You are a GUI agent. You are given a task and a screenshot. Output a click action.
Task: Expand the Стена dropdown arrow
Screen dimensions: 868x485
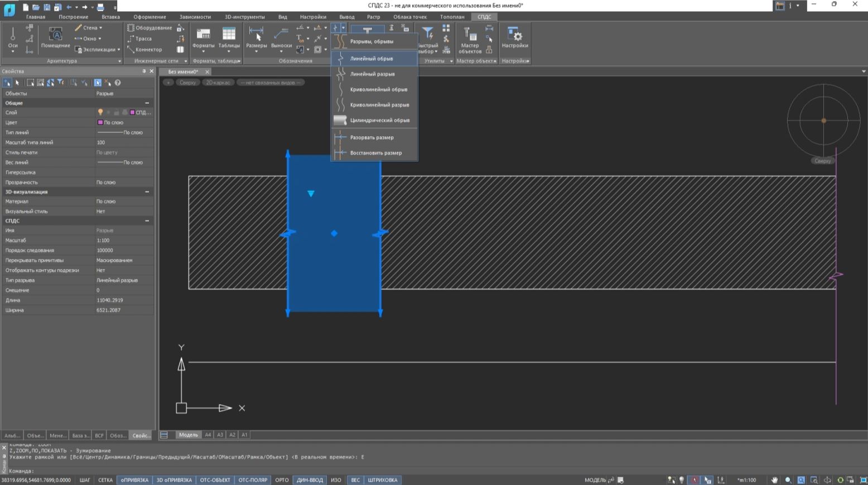[101, 28]
